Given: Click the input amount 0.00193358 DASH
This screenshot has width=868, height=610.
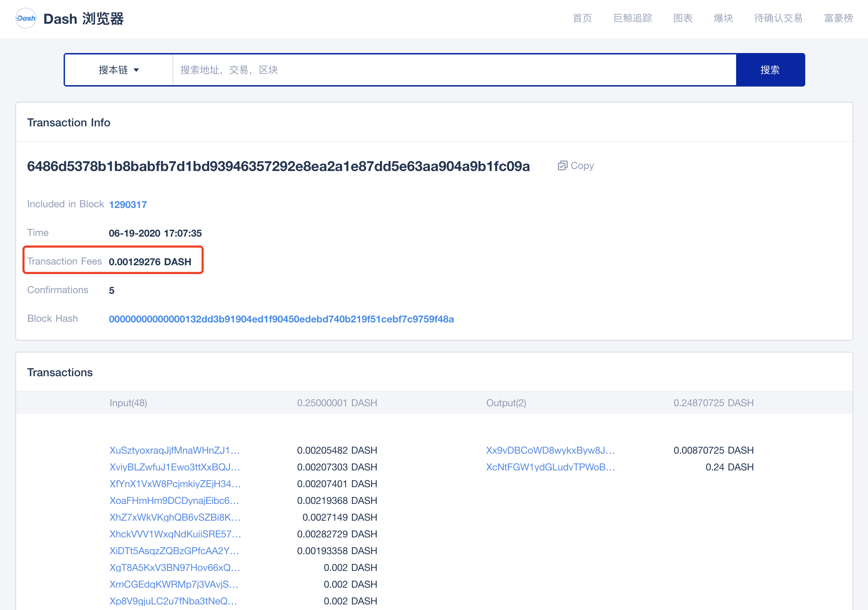Looking at the screenshot, I should [x=337, y=551].
